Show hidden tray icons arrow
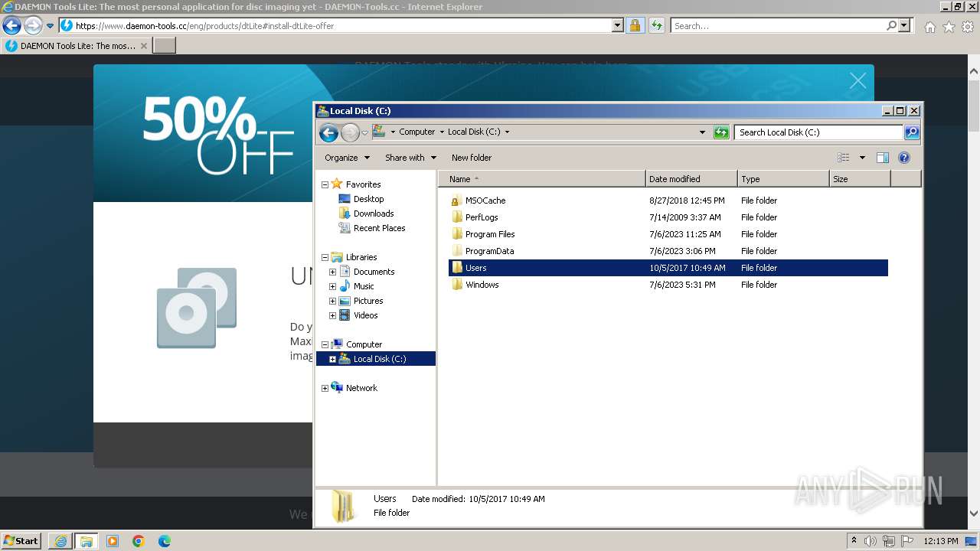The height and width of the screenshot is (551, 980). pyautogui.click(x=854, y=540)
